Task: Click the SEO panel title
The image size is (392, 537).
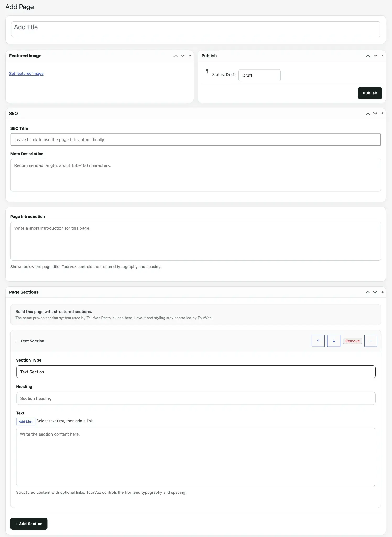Action: tap(13, 114)
